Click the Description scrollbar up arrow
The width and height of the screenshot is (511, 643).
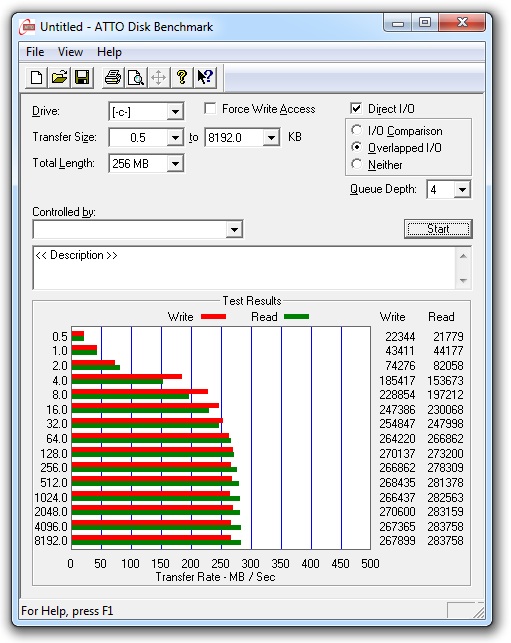point(463,256)
